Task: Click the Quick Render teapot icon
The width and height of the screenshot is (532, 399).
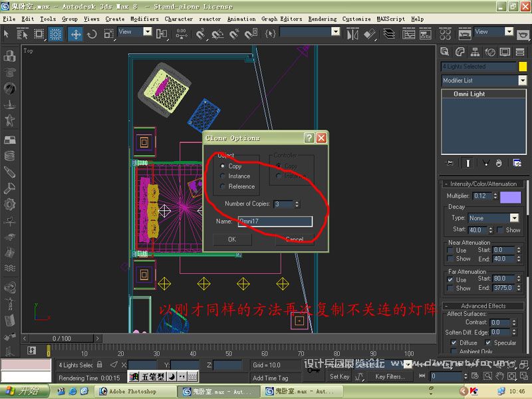Action: (523, 35)
